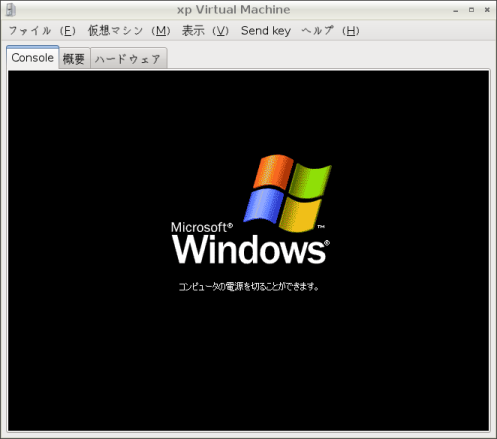This screenshot has height=439, width=497.
Task: Click the xp Virtual Machine title text
Action: coord(233,10)
